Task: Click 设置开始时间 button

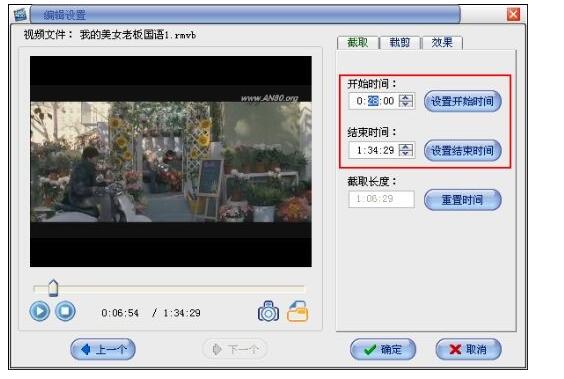Action: pos(463,101)
